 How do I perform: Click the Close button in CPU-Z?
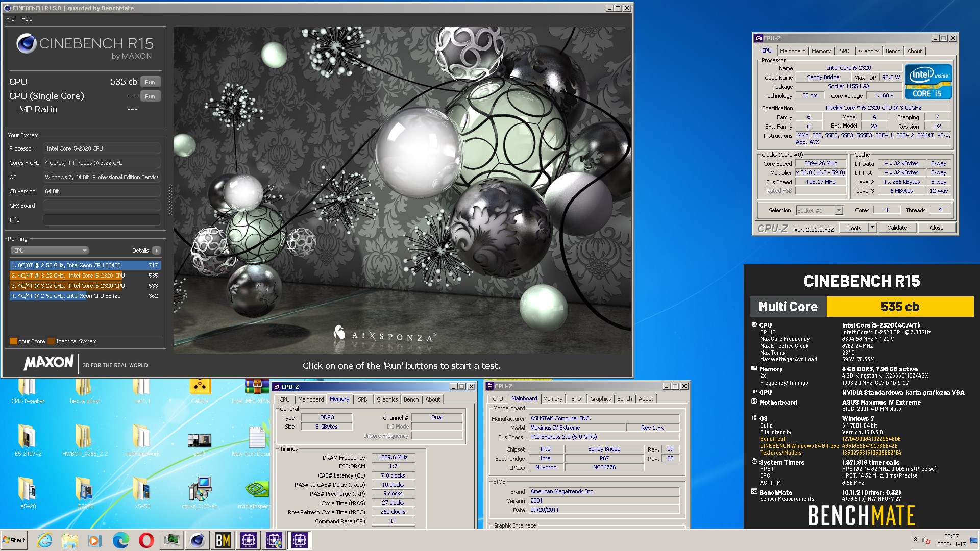coord(937,228)
